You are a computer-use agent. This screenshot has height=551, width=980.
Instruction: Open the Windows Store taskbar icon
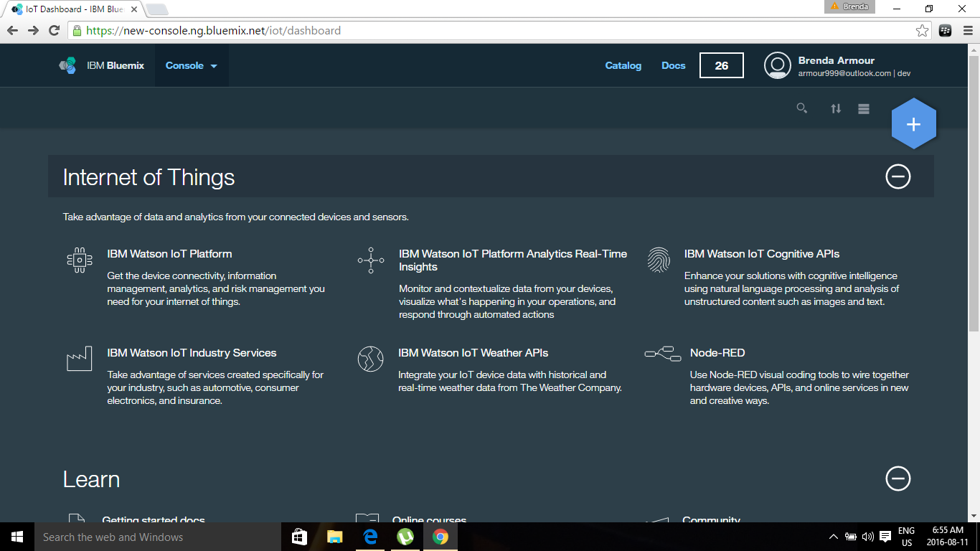pos(300,537)
